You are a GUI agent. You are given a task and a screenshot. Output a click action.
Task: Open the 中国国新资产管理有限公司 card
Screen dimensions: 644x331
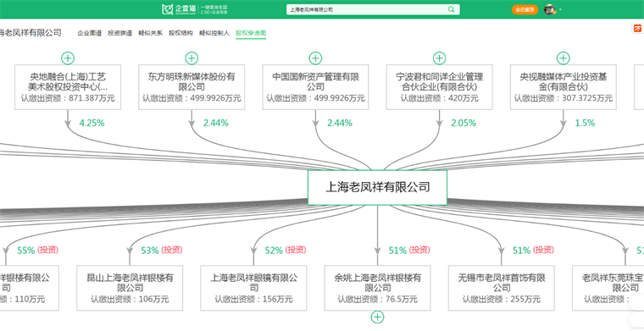[x=315, y=87]
